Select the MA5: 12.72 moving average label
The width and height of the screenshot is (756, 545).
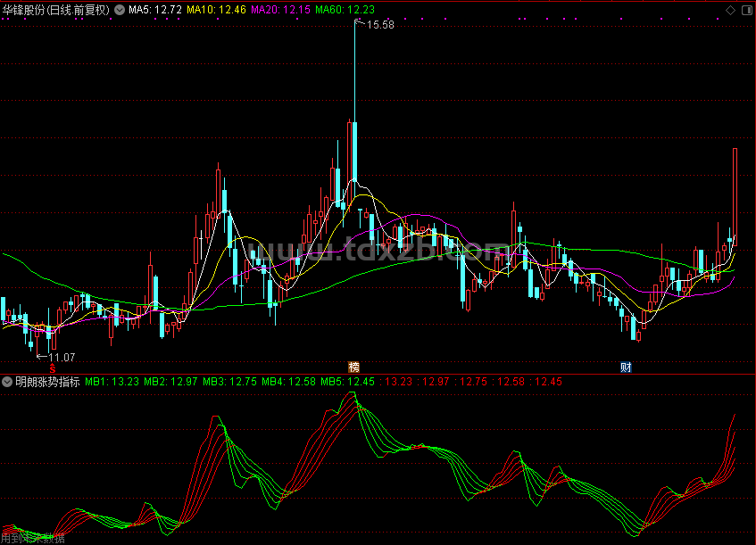pos(155,10)
